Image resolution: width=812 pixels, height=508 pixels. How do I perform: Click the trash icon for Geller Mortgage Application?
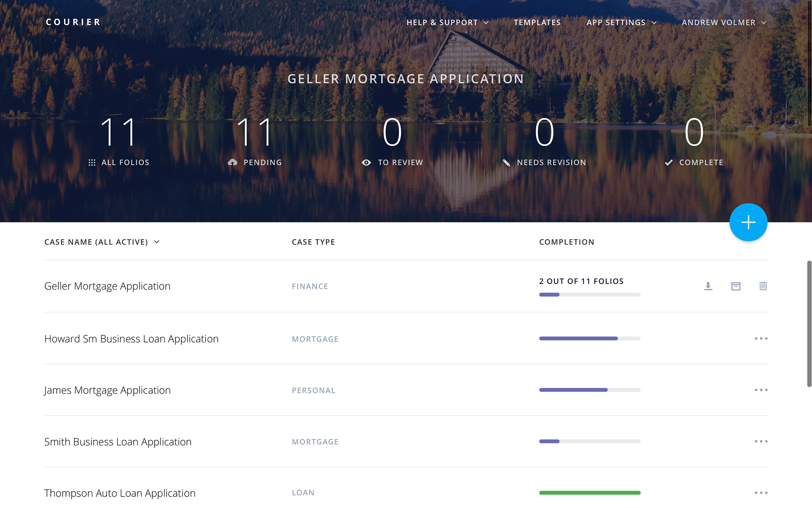(x=763, y=286)
